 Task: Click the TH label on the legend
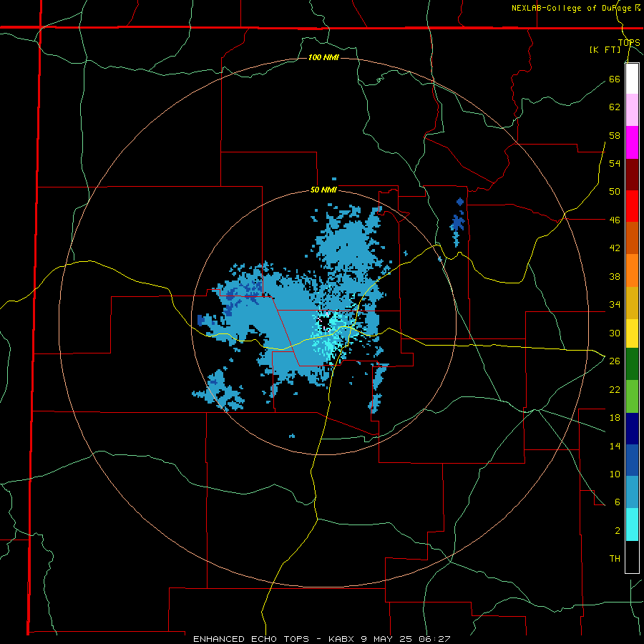coord(615,559)
